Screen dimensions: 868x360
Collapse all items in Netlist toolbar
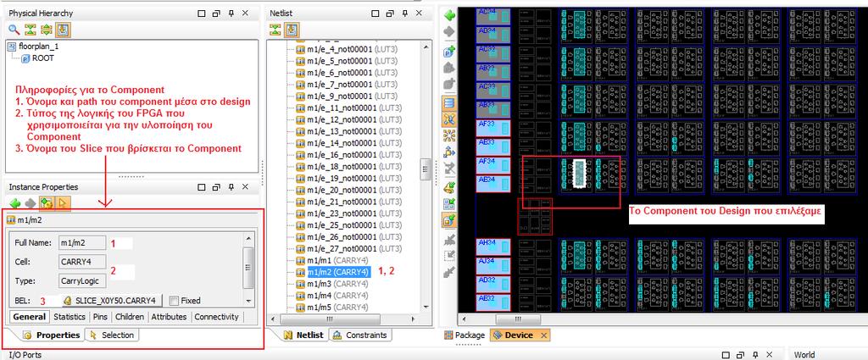click(275, 30)
